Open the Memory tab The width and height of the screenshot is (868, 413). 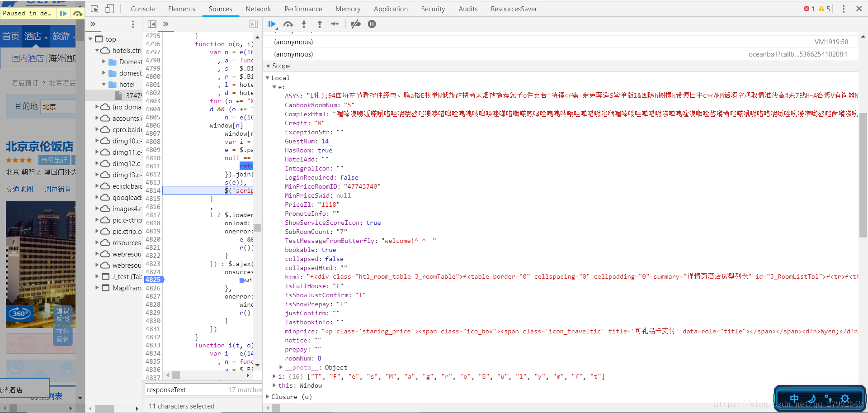point(348,9)
